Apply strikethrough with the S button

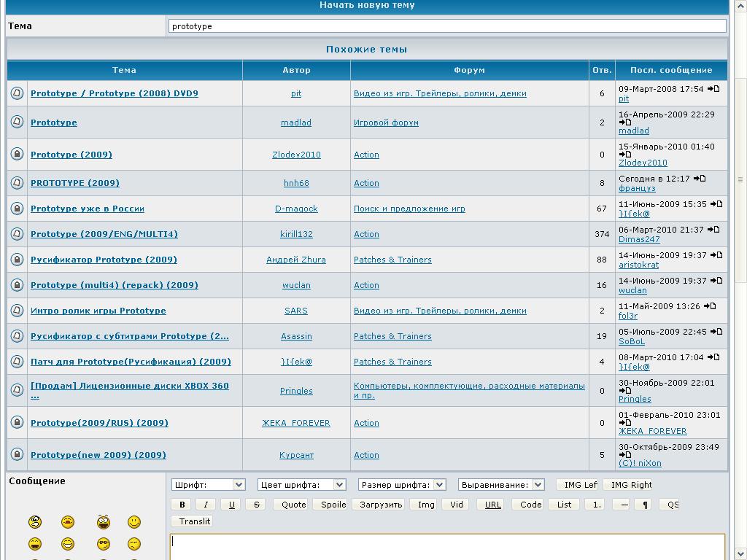pos(256,504)
